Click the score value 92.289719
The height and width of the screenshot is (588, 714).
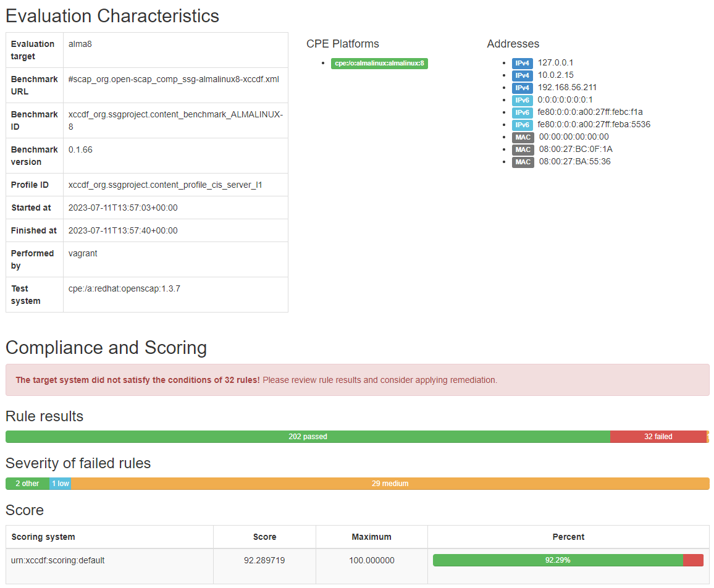[264, 561]
